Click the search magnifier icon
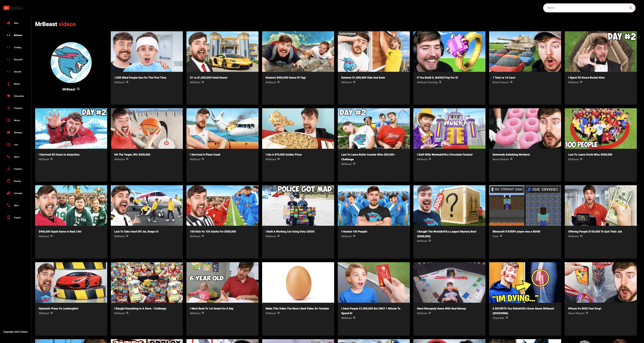This screenshot has height=343, width=644. (630, 8)
